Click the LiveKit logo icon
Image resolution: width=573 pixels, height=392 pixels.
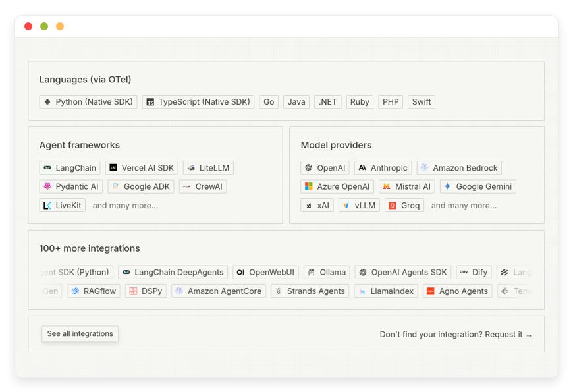pos(47,206)
